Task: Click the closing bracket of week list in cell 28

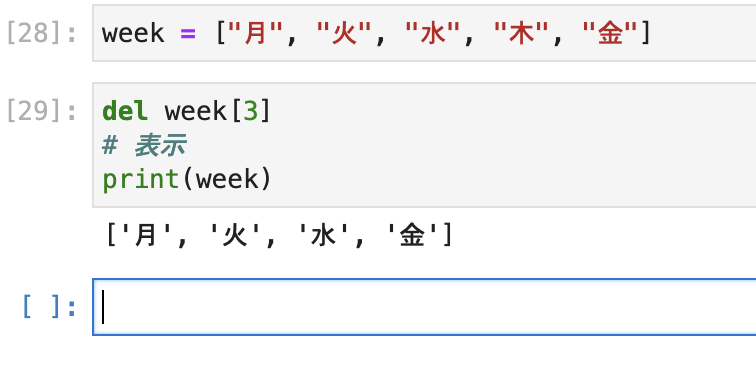Action: pyautogui.click(x=646, y=34)
